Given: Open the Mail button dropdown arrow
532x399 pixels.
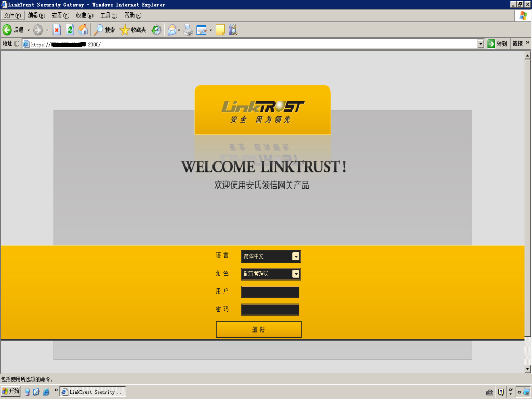Looking at the screenshot, I should tap(179, 30).
